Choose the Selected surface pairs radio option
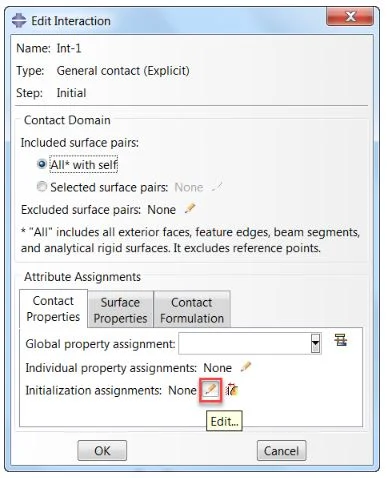 pos(42,187)
